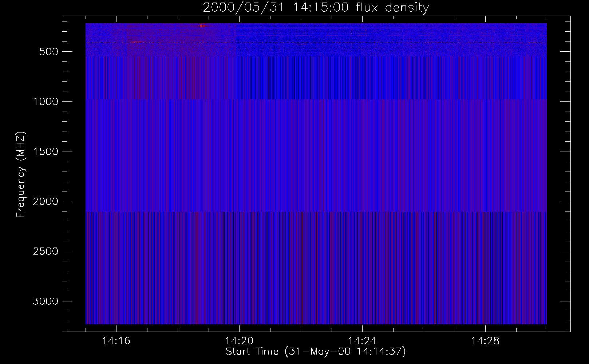The width and height of the screenshot is (589, 364).
Task: Click the 14:20 time tick label
Action: coord(239,341)
